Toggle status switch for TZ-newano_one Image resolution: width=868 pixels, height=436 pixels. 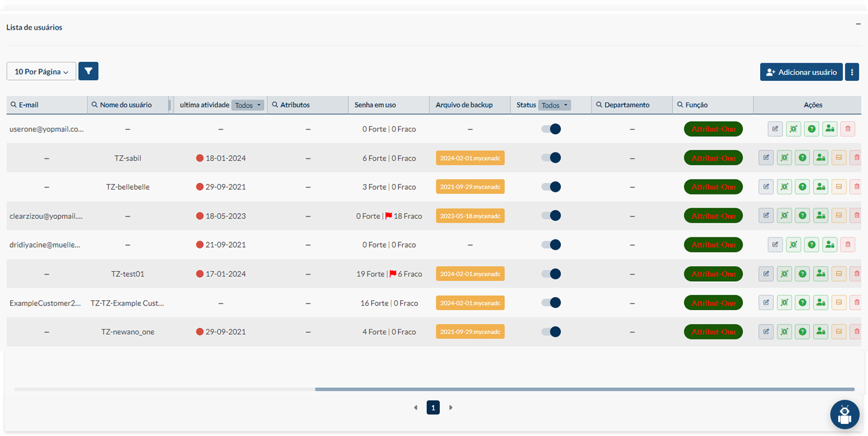pyautogui.click(x=551, y=332)
